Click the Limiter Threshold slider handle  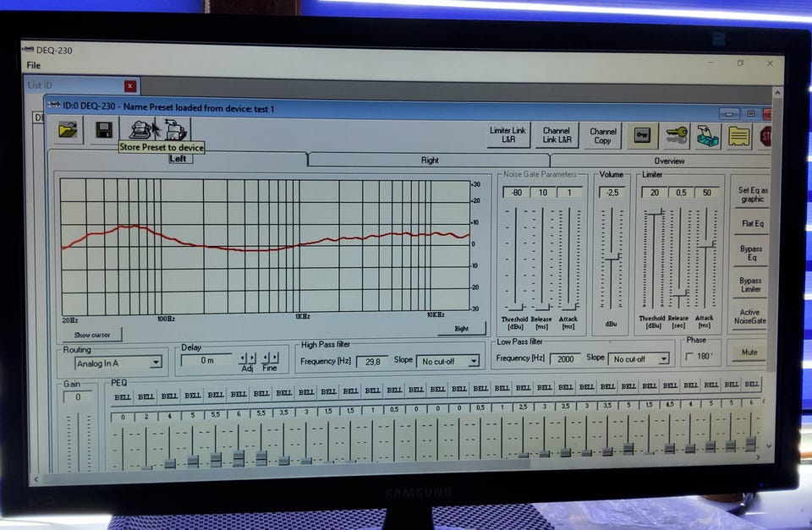click(x=655, y=213)
